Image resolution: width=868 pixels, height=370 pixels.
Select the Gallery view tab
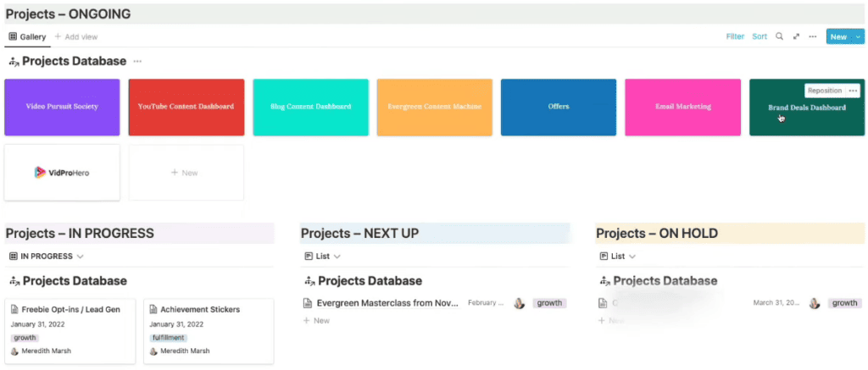28,37
